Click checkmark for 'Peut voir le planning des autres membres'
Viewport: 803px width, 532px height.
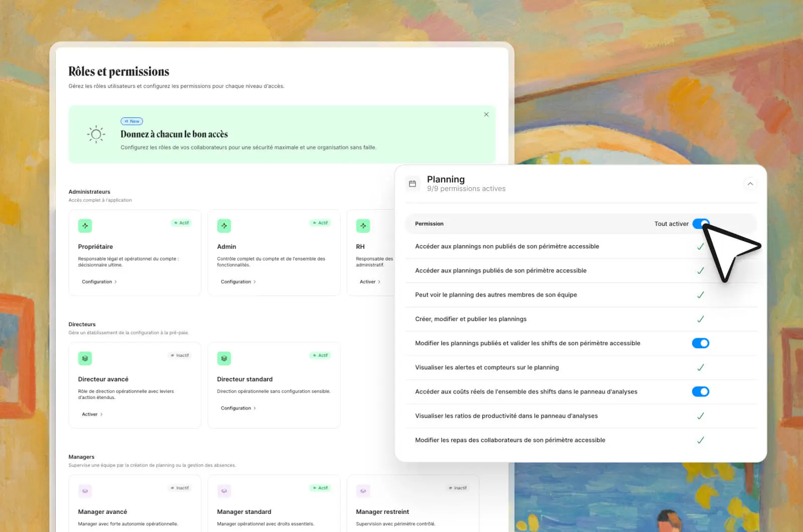(x=701, y=295)
